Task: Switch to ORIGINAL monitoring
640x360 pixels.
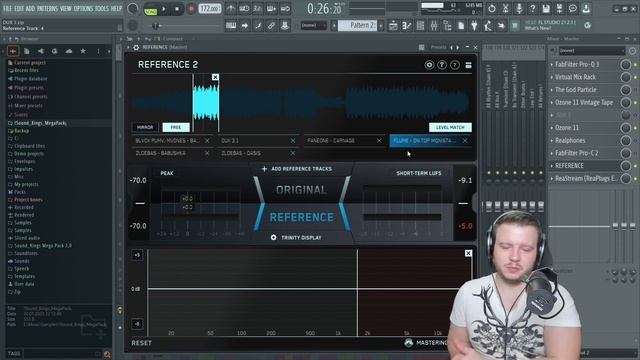Action: (301, 190)
